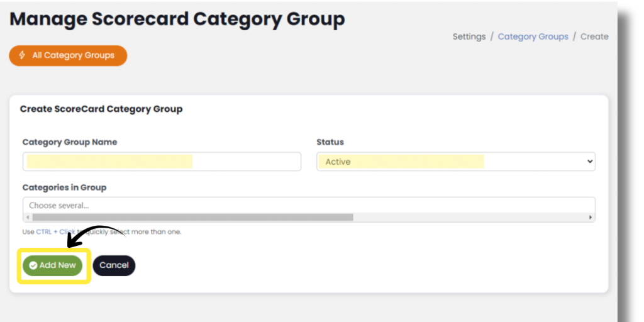Viewport: 644px width, 322px height.
Task: Click the Manage Scorecard Category Group heading
Action: tap(177, 19)
